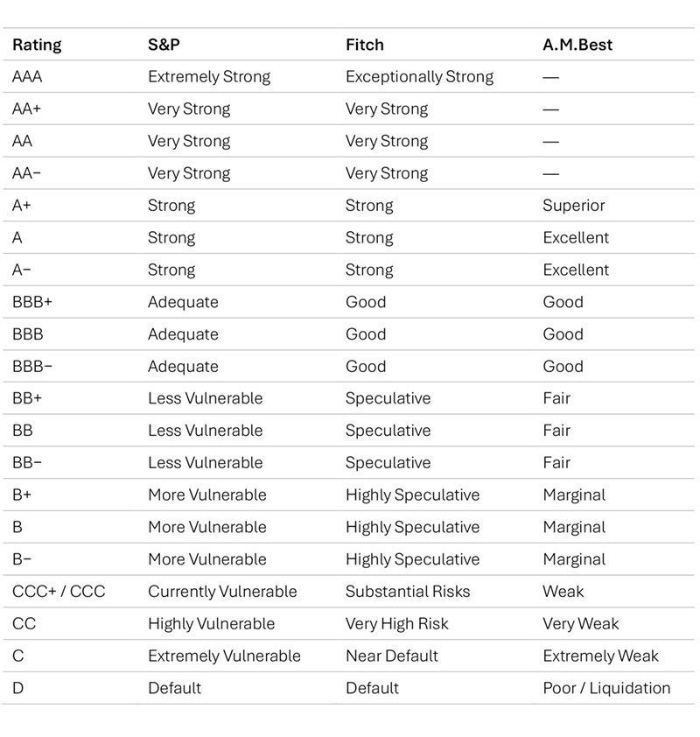
Task: Click the BBB+ rating cell
Action: pos(31,302)
